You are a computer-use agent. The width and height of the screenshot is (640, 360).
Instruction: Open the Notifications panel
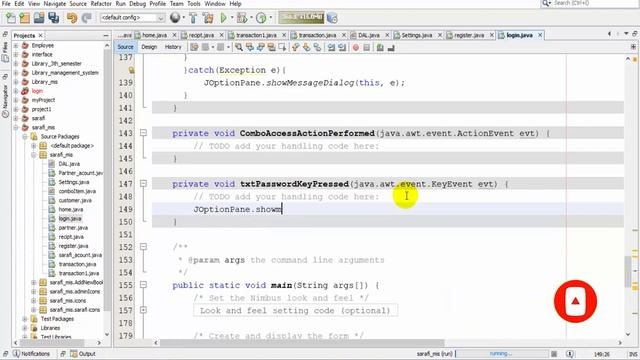coord(31,353)
